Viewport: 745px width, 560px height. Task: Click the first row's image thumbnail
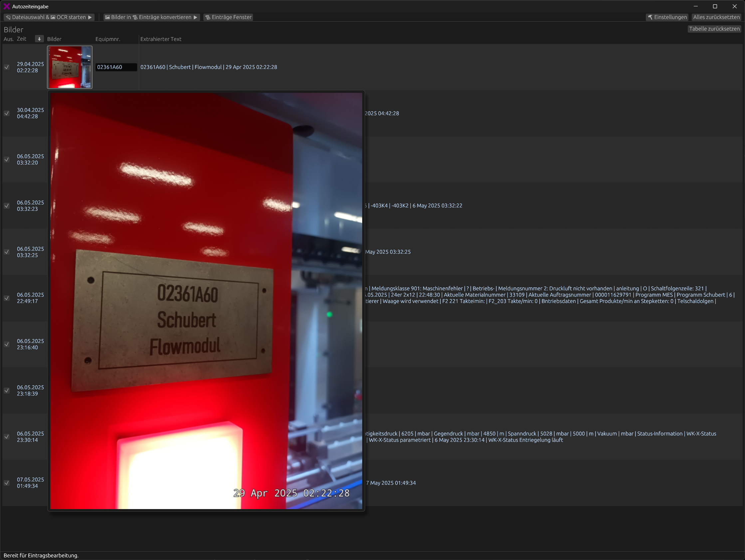pos(69,67)
